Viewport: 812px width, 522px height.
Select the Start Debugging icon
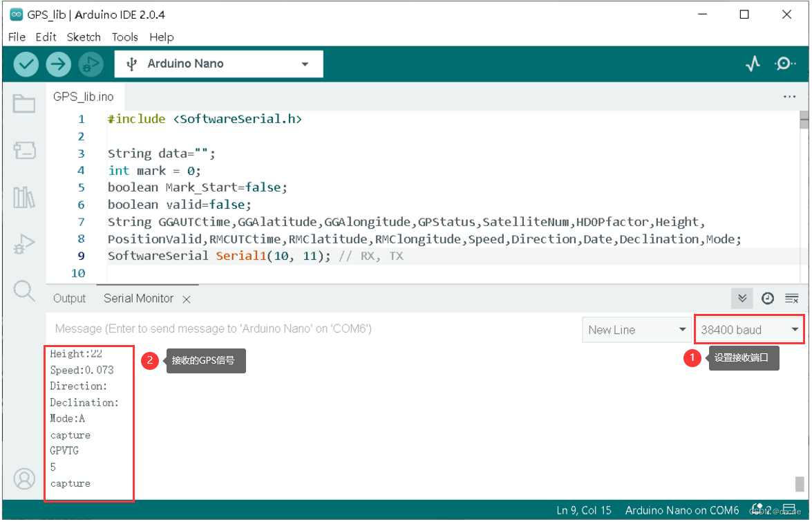(90, 64)
